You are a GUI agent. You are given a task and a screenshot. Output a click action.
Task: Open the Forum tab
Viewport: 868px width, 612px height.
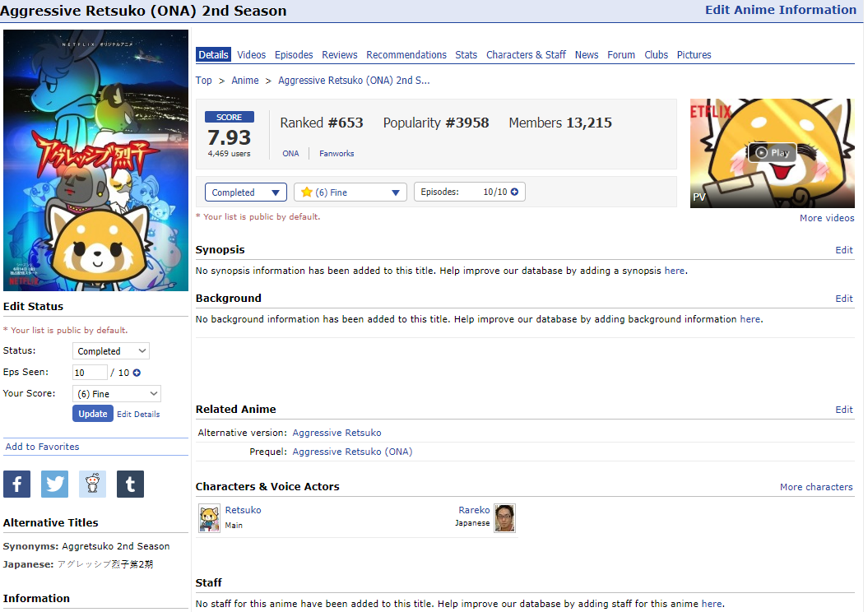[621, 55]
